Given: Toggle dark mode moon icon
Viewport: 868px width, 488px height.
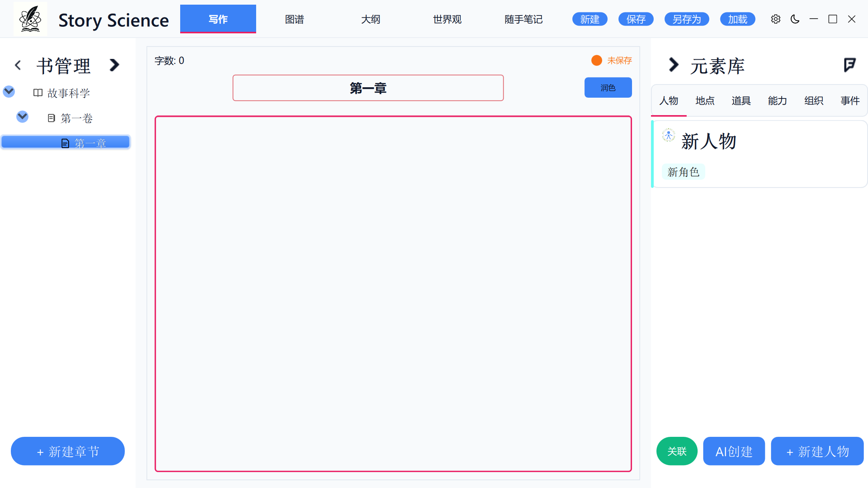Looking at the screenshot, I should click(795, 19).
